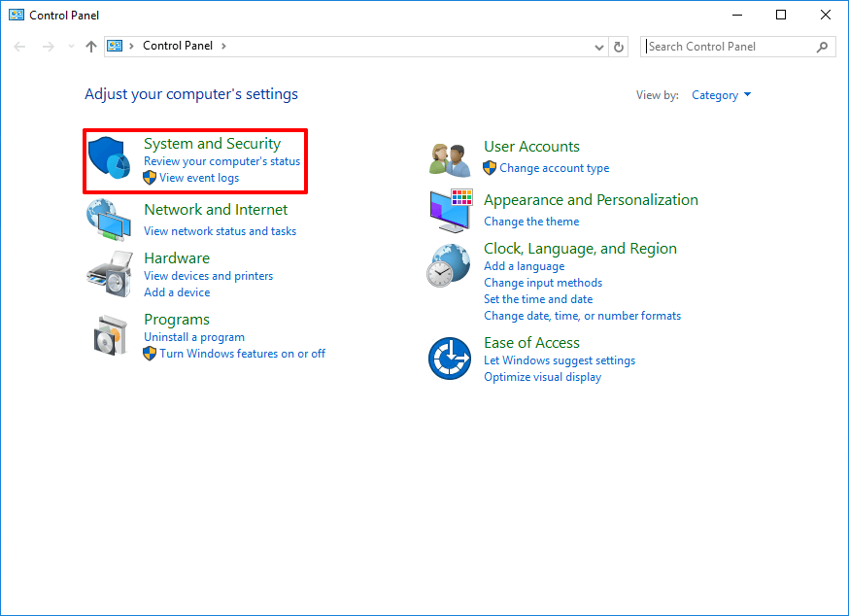Open Turn Windows features on or off
This screenshot has height=616, width=849.
[x=242, y=354]
